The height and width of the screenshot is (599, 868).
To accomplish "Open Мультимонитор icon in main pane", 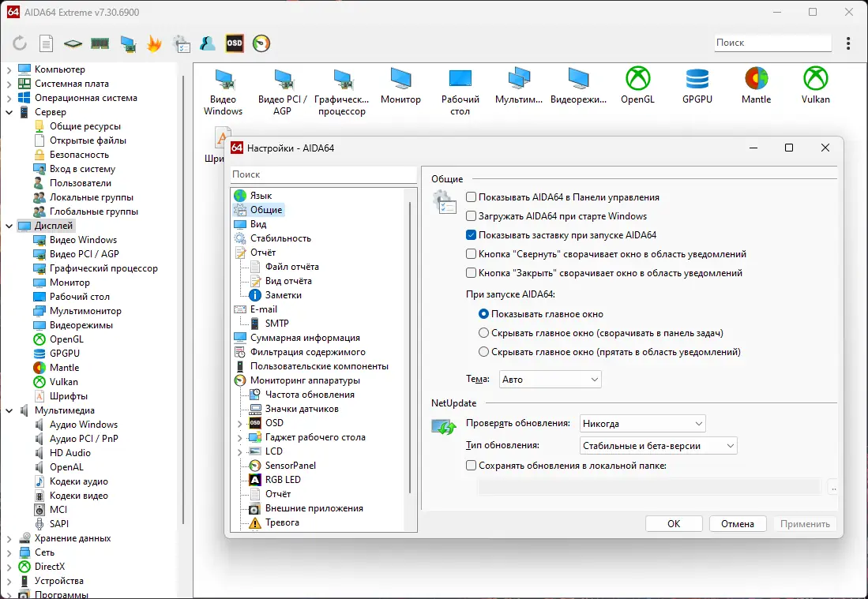I will click(x=519, y=85).
